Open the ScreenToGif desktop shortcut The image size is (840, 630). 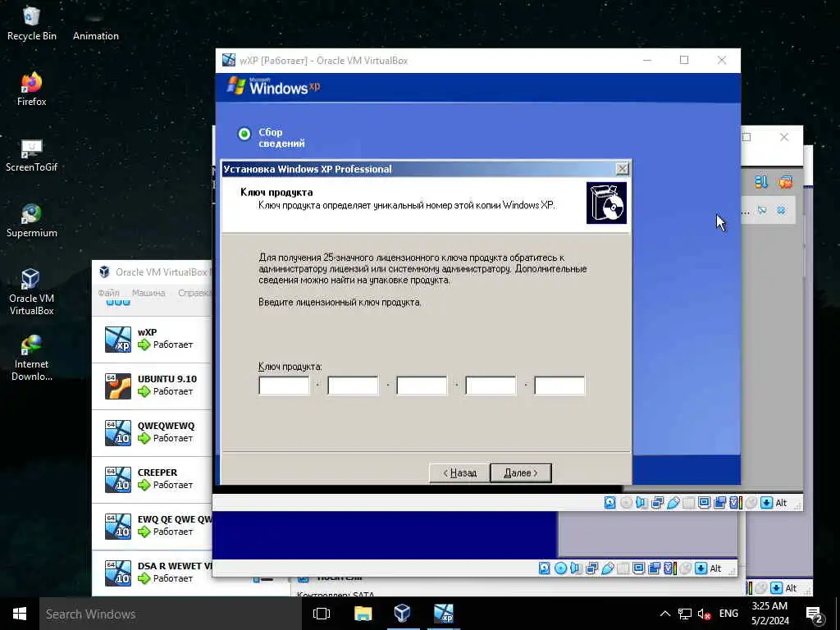point(32,155)
